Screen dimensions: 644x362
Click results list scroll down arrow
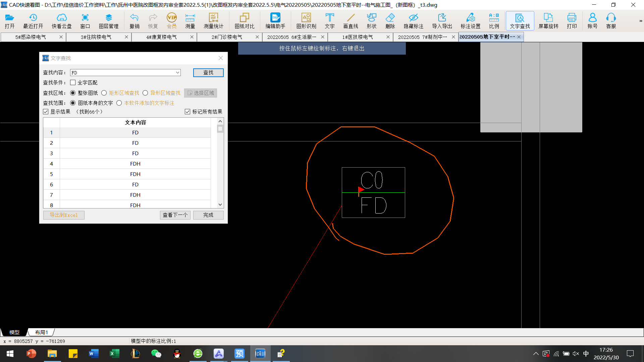(220, 204)
